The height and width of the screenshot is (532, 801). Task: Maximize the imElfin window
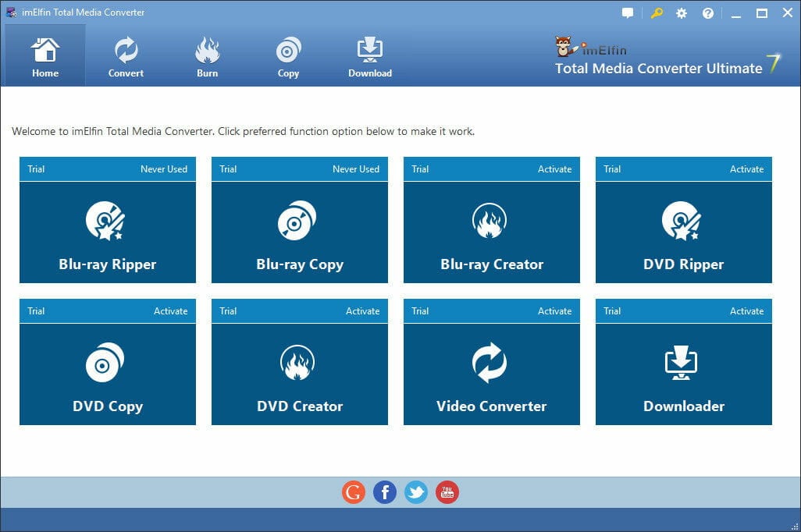tap(762, 13)
